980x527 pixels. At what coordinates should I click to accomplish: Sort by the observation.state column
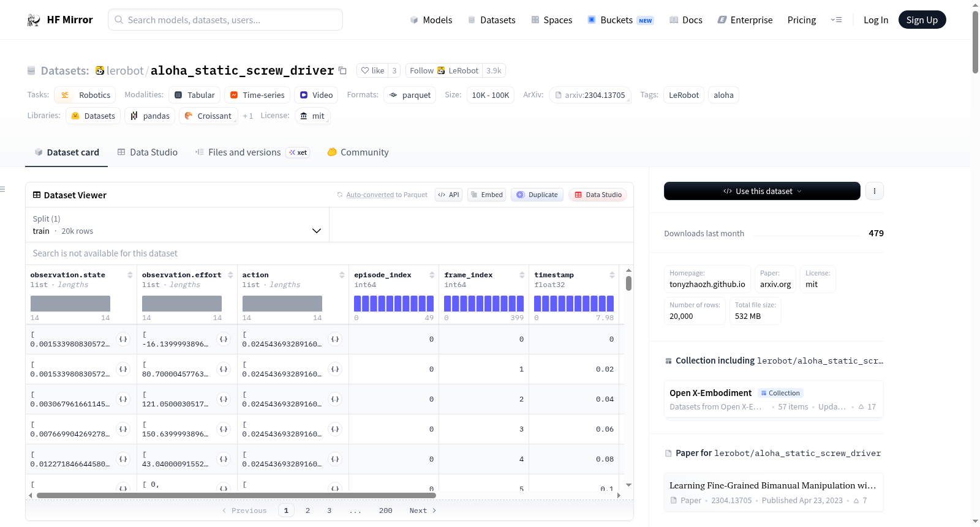[x=130, y=275]
